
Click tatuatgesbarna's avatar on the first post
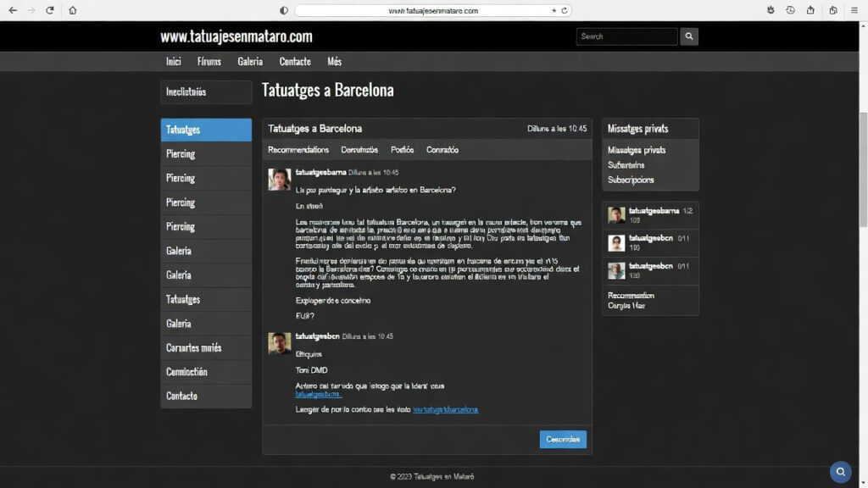[x=280, y=179]
